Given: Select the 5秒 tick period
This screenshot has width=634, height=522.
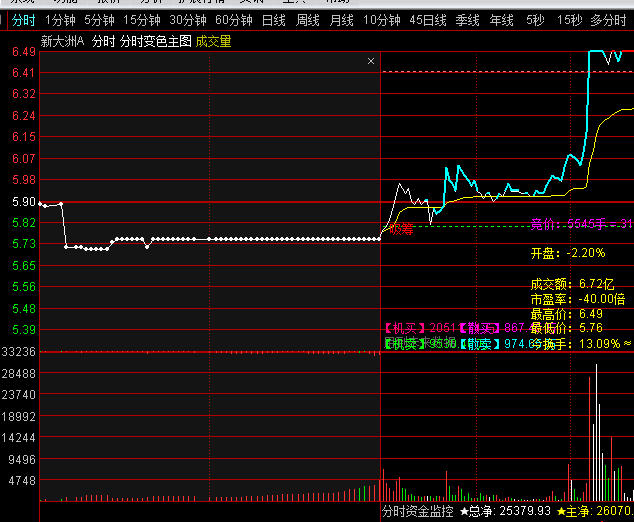Looking at the screenshot, I should coord(535,20).
